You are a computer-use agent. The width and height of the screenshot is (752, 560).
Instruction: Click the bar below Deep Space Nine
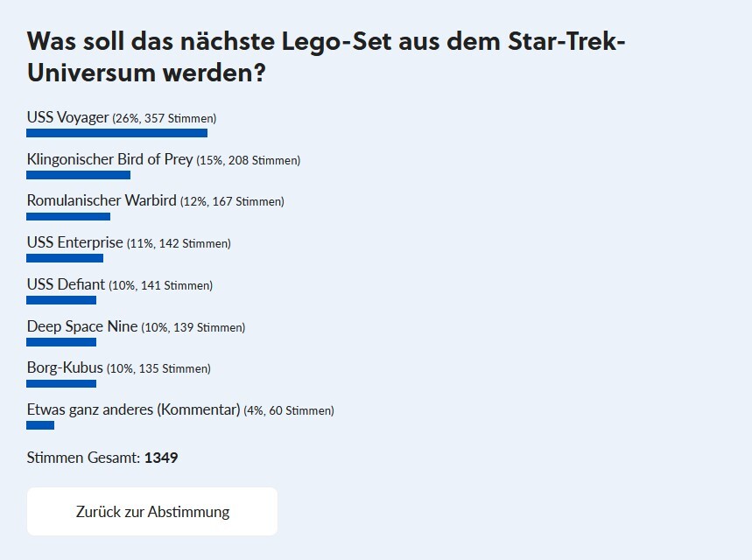61,342
